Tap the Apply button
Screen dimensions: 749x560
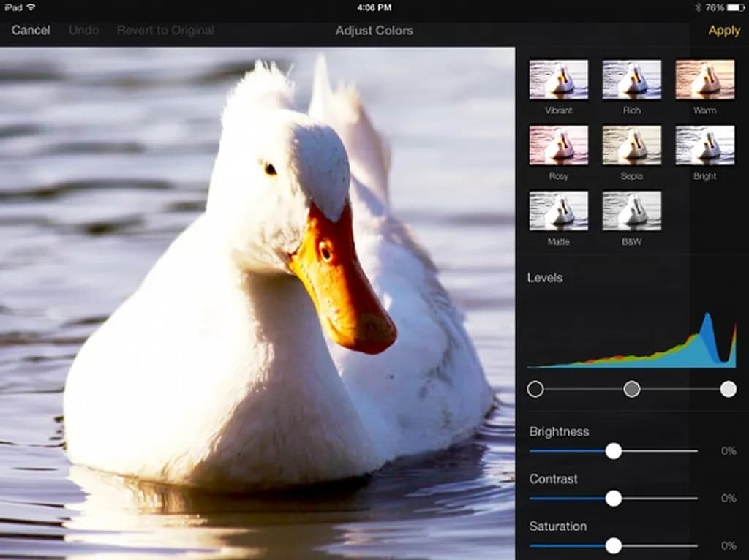coord(724,31)
